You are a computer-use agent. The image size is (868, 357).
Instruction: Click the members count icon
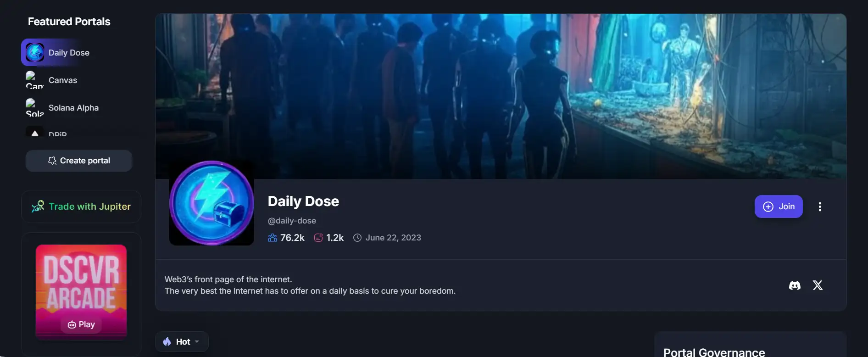[x=273, y=238]
